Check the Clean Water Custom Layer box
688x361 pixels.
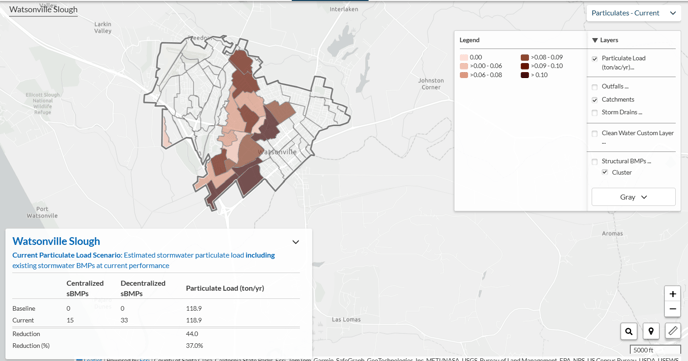(595, 133)
